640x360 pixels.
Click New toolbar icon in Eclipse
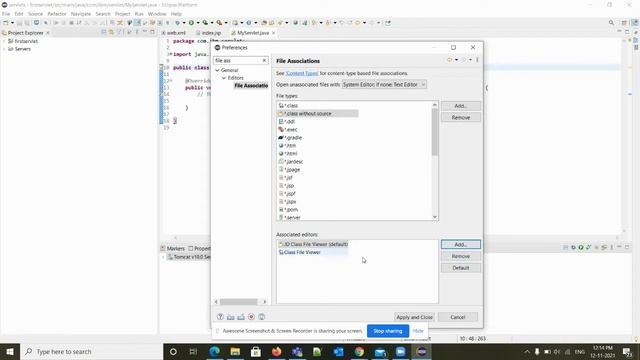[x=6, y=23]
